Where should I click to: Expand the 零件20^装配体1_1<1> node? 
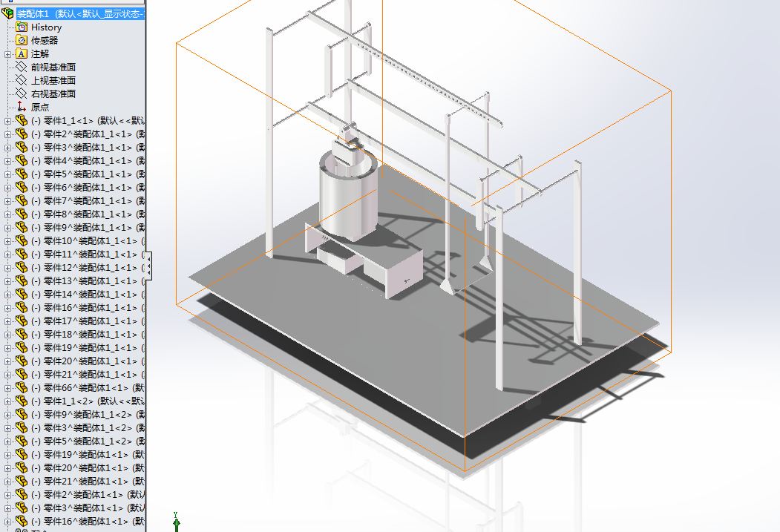pyautogui.click(x=7, y=361)
